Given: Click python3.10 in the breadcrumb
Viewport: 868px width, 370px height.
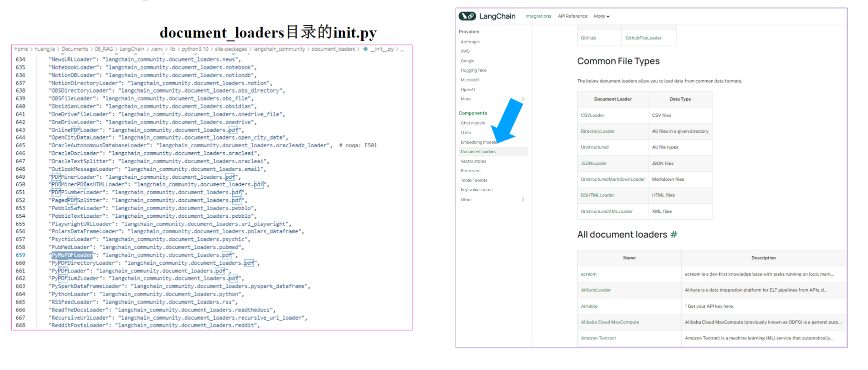Looking at the screenshot, I should [x=195, y=49].
